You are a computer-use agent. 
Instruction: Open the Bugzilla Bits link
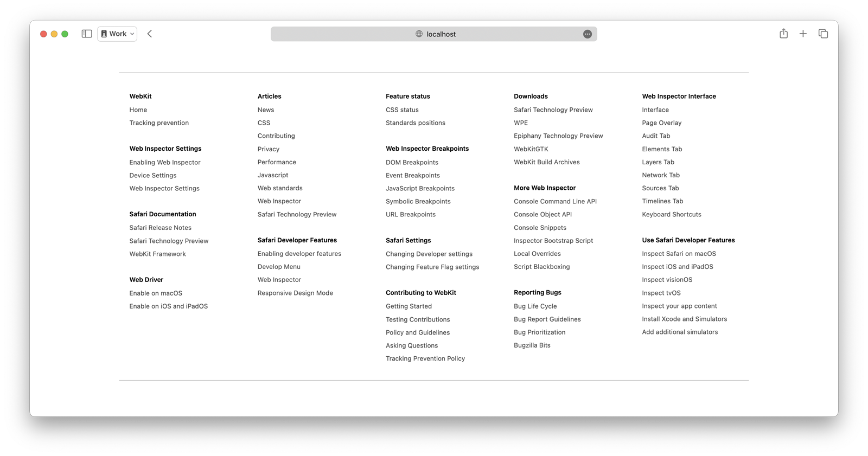[x=532, y=345]
